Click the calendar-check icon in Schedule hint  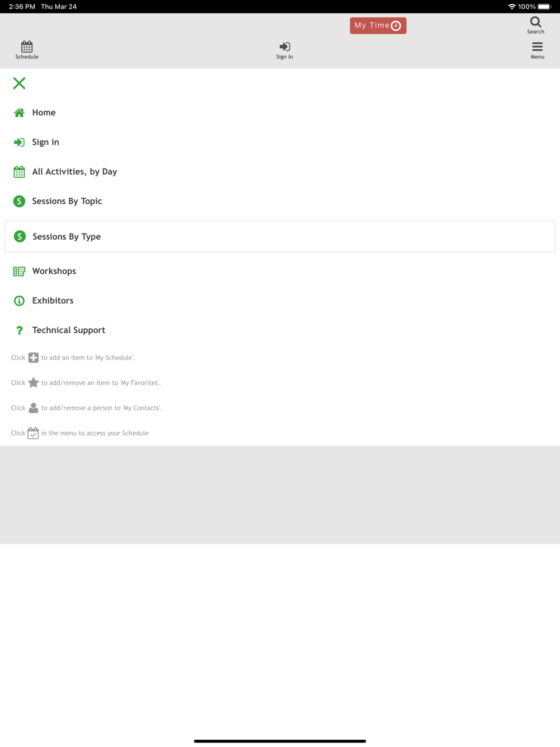coord(33,433)
